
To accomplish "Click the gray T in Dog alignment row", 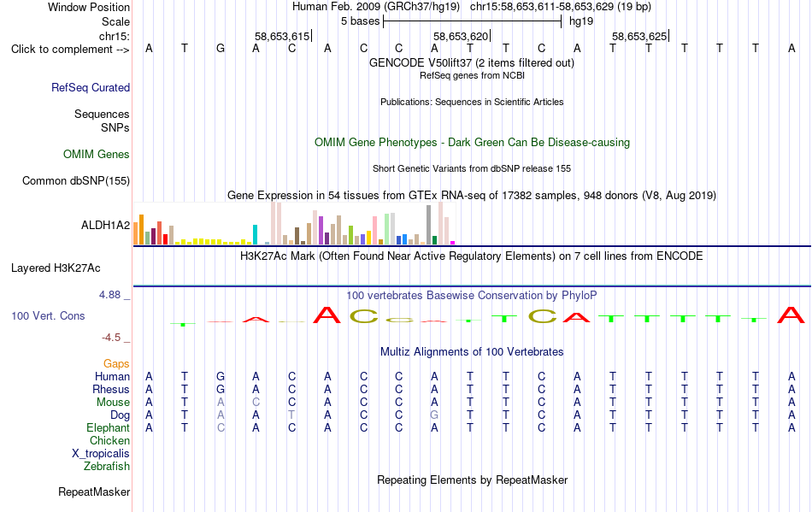I will (x=291, y=415).
